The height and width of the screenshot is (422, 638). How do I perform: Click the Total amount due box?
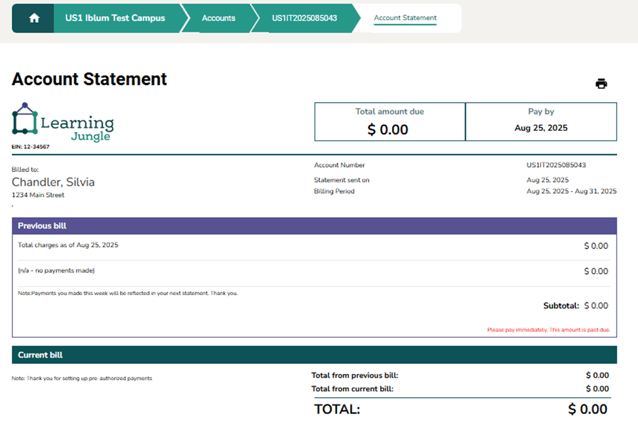[389, 121]
